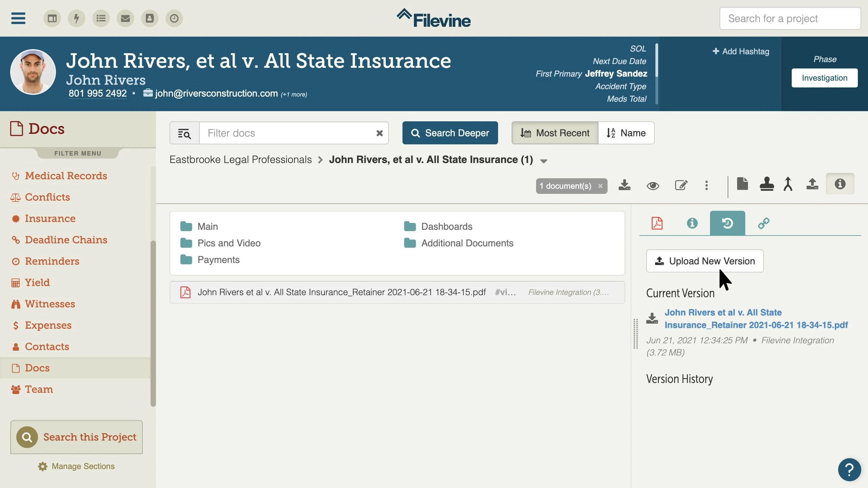Switch to the version history tab
868x488 pixels.
[x=727, y=223]
